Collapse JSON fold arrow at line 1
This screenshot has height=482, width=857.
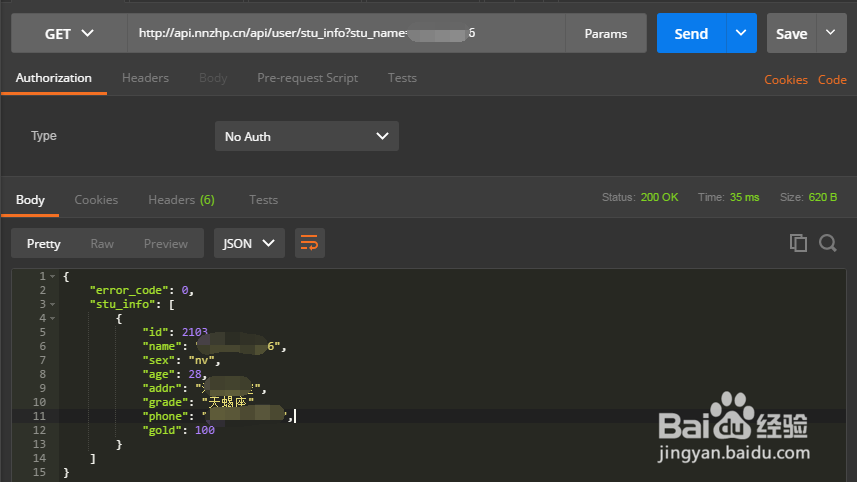click(x=52, y=277)
